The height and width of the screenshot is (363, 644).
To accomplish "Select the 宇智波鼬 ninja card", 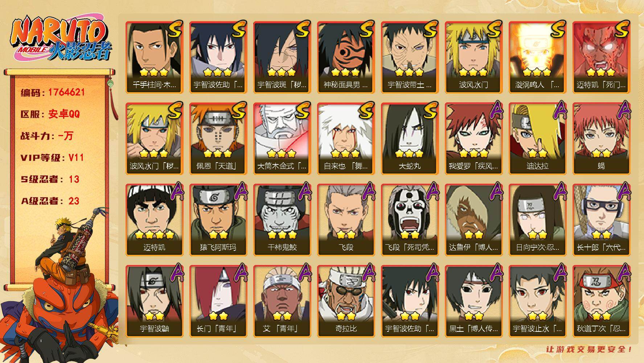I will (154, 301).
